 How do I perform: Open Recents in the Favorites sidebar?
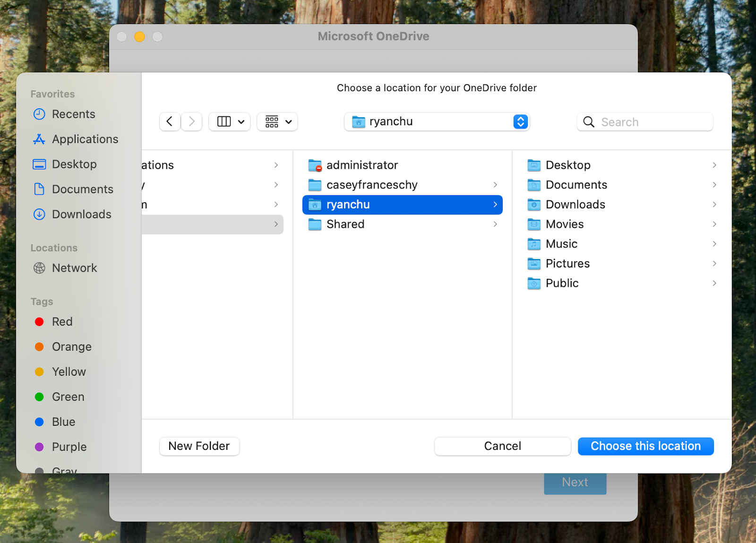click(x=64, y=114)
